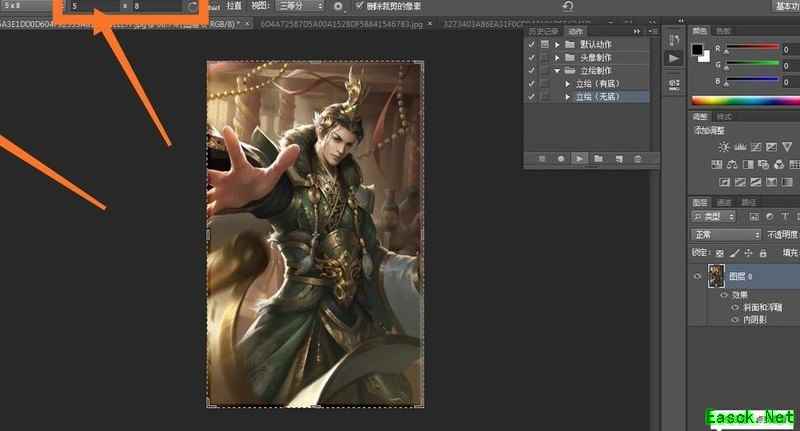
Task: Click the crop overlay settings gear
Action: pyautogui.click(x=338, y=6)
